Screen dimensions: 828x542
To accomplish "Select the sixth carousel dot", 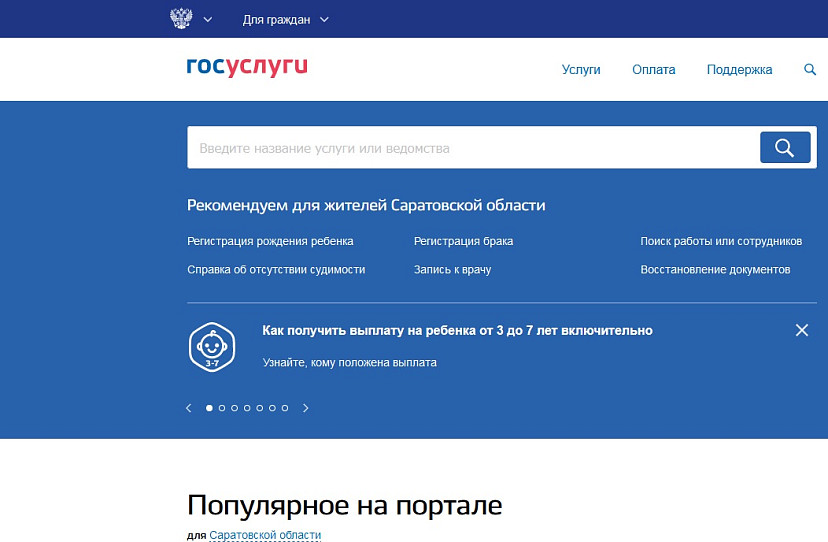I will pyautogui.click(x=272, y=408).
